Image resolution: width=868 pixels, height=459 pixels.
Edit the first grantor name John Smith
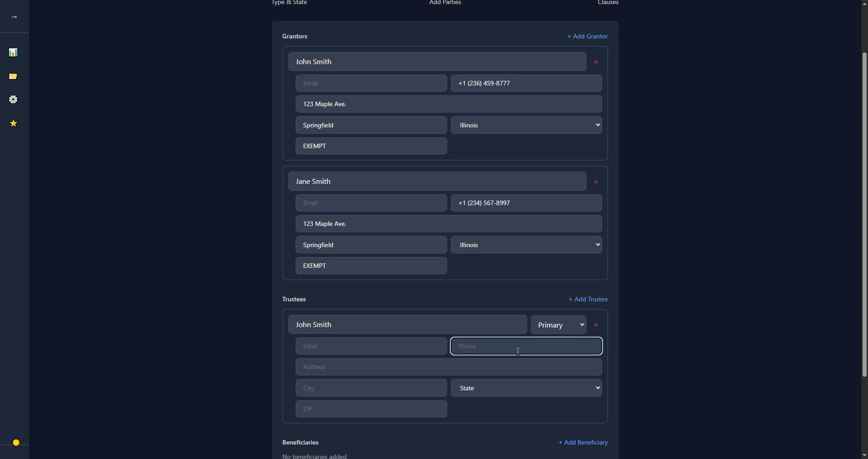pos(437,61)
